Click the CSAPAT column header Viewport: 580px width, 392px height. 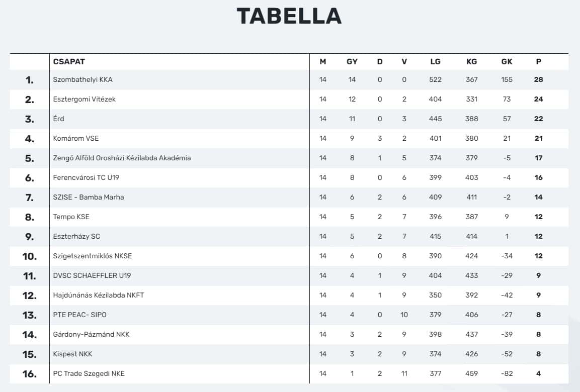pos(69,62)
